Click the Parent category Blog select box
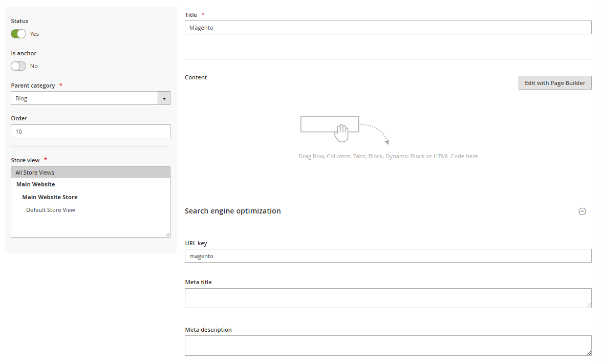 point(84,98)
